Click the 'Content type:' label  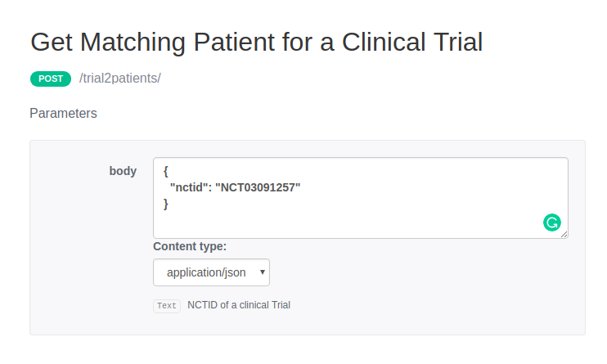pos(190,246)
